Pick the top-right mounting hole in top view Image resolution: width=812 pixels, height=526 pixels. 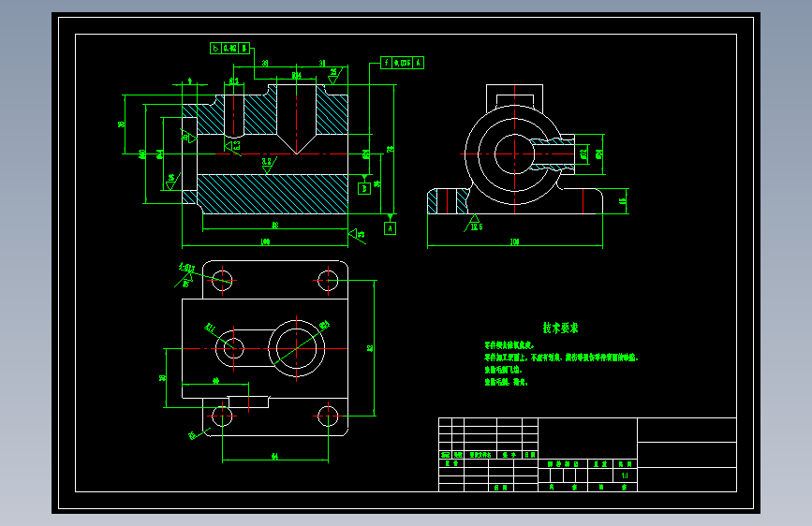pos(328,280)
